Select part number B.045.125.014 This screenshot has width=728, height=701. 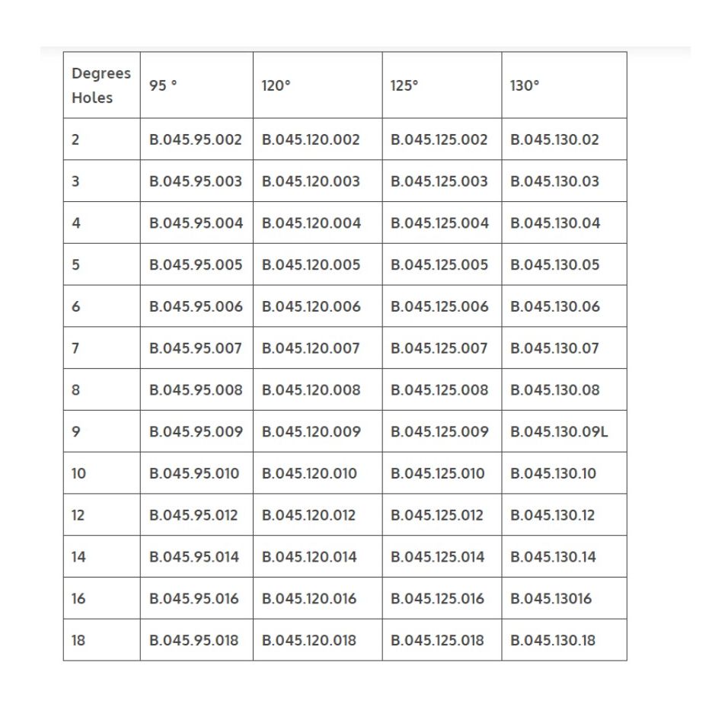point(437,557)
